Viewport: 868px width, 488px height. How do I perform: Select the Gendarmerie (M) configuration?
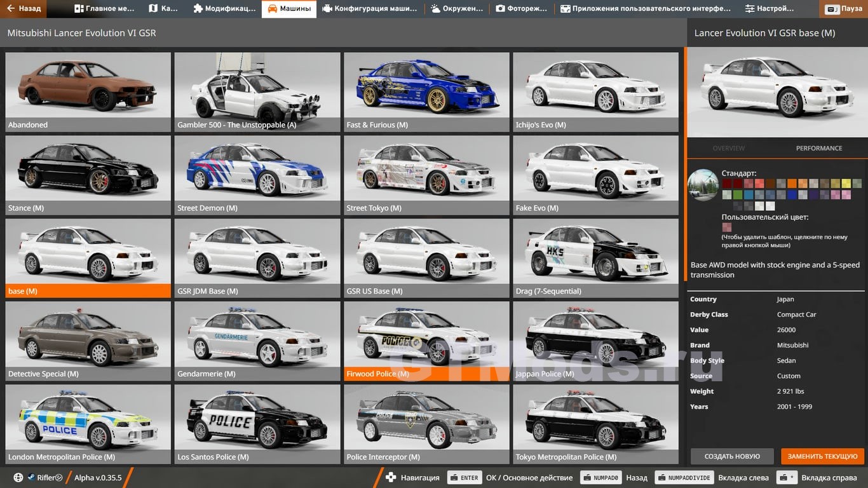[x=257, y=341]
